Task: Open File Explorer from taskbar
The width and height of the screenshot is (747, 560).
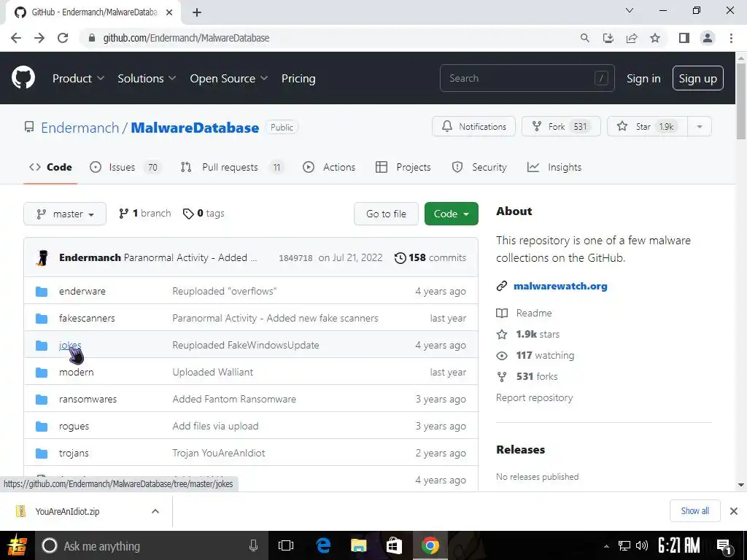Action: [358, 545]
